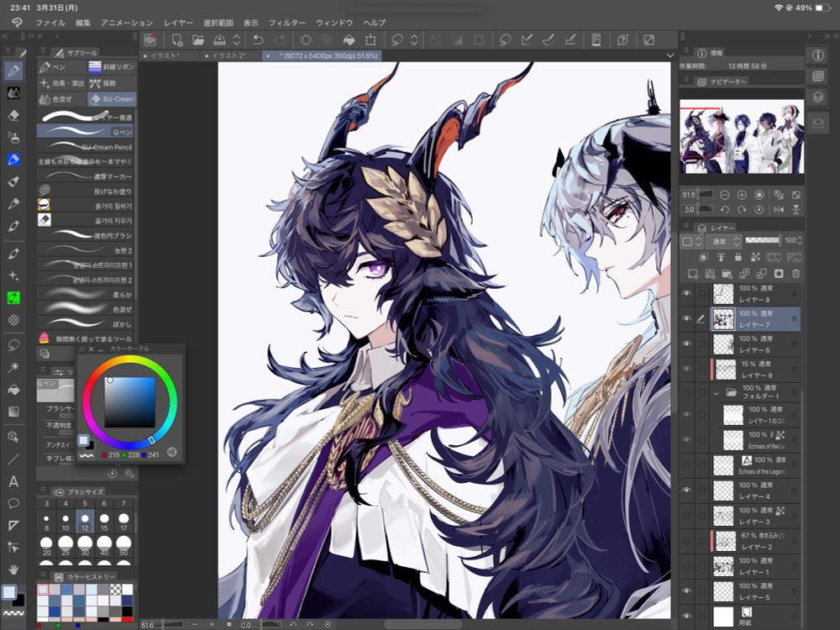The height and width of the screenshot is (630, 840).
Task: Select the 斜線リボン sub tool group
Action: pyautogui.click(x=112, y=67)
